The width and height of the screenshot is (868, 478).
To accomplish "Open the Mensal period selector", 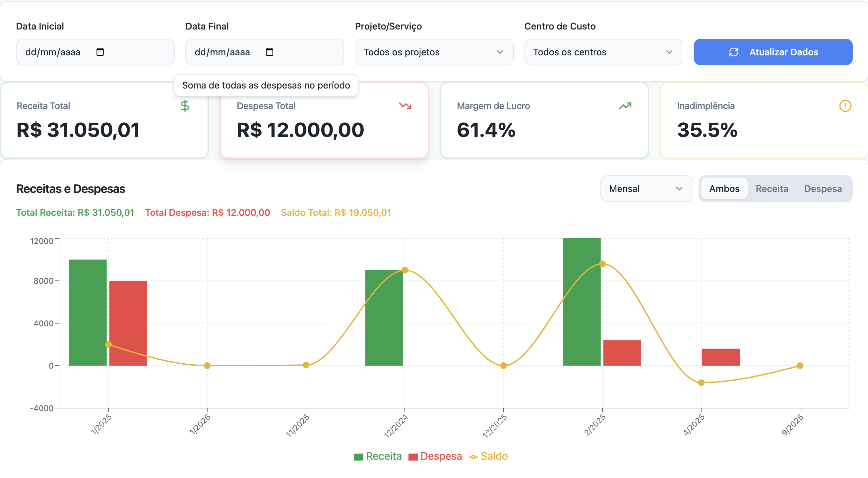I will pyautogui.click(x=646, y=189).
